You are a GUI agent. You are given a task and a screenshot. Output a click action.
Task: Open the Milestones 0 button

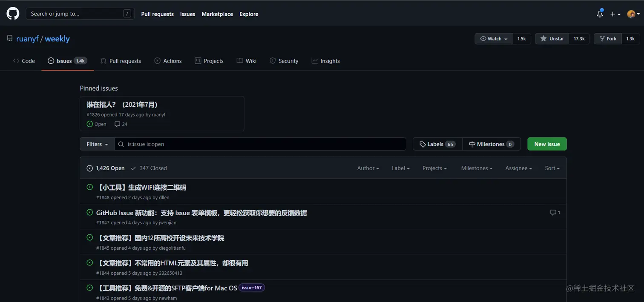[x=492, y=144]
